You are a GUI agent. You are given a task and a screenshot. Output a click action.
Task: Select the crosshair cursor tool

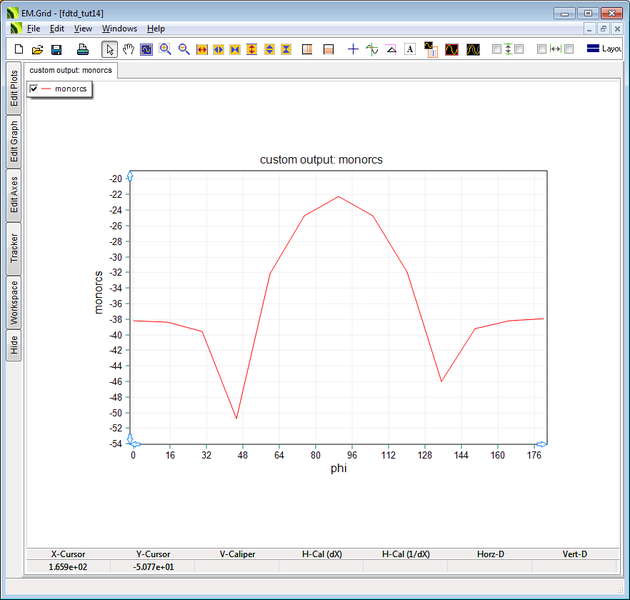tap(352, 49)
